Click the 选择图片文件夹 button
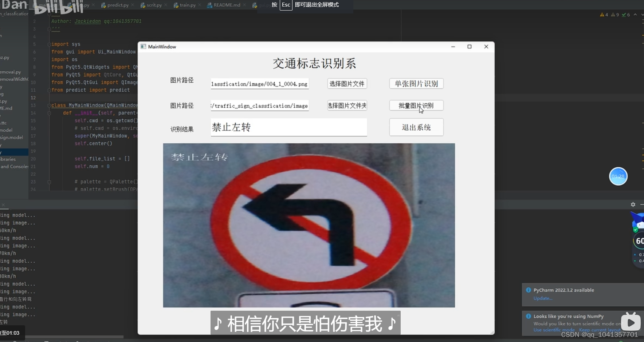Screen dimensions: 644x342 tap(347, 106)
